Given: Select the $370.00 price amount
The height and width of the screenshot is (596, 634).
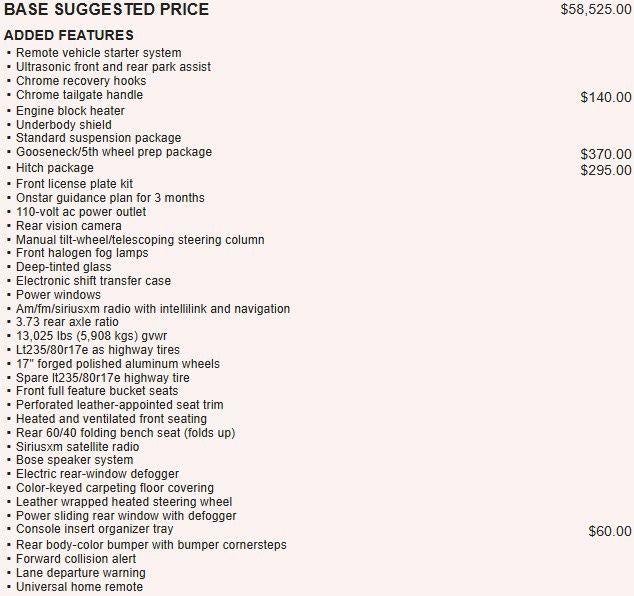Looking at the screenshot, I should click(x=606, y=154).
